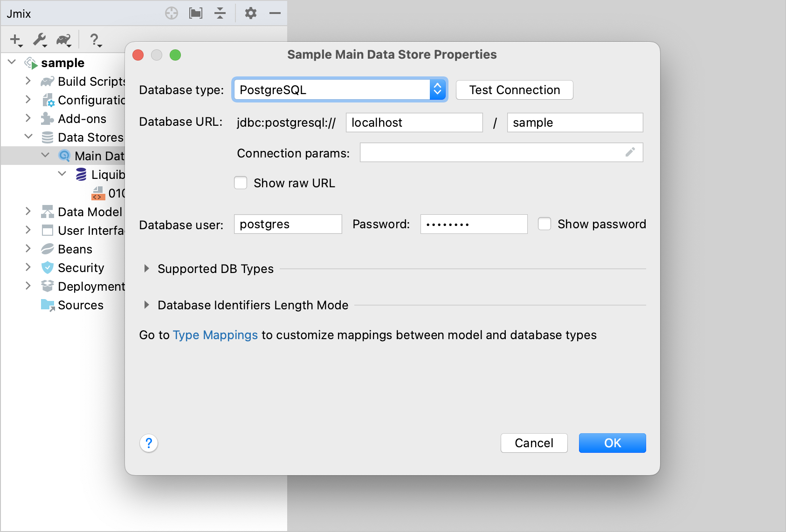The width and height of the screenshot is (786, 532).
Task: Expand the User Interface tree node
Action: (x=28, y=230)
